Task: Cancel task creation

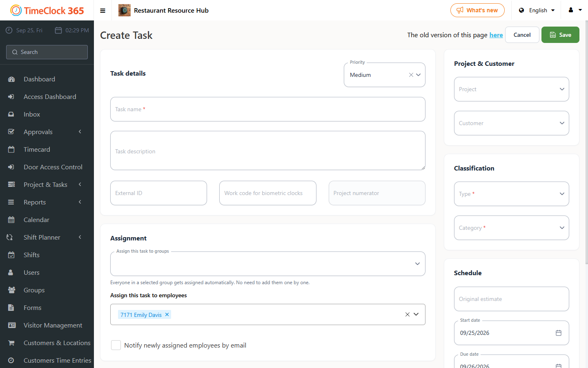Action: [x=522, y=35]
